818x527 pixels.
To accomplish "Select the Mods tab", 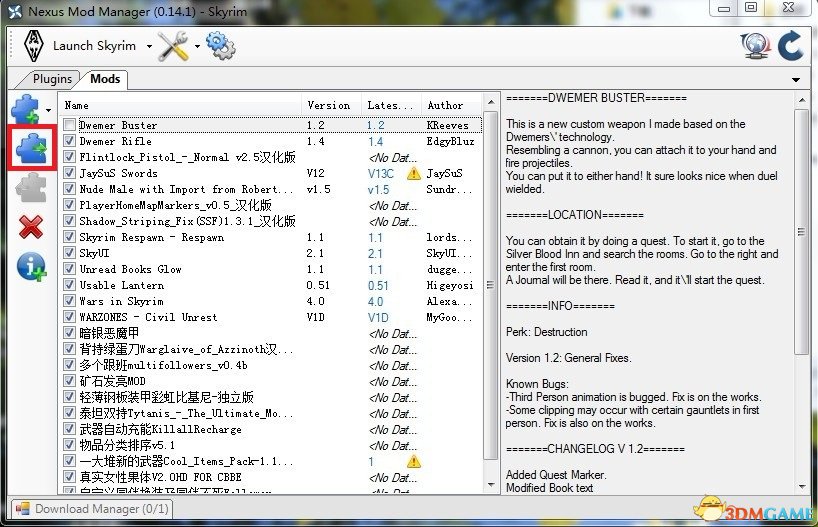I will [105, 79].
